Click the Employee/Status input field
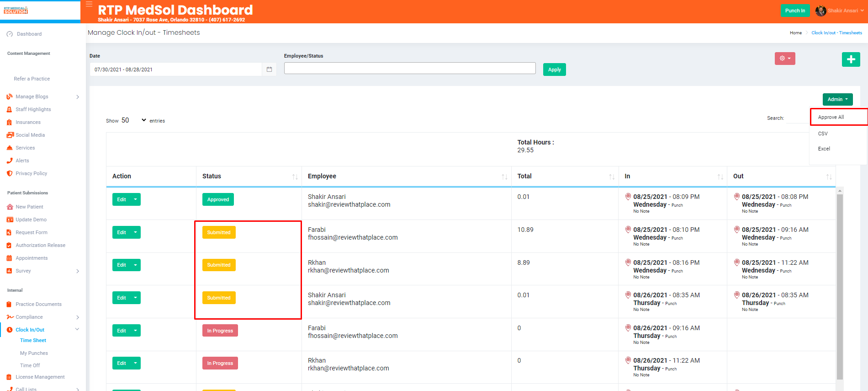The height and width of the screenshot is (391, 868). point(410,68)
